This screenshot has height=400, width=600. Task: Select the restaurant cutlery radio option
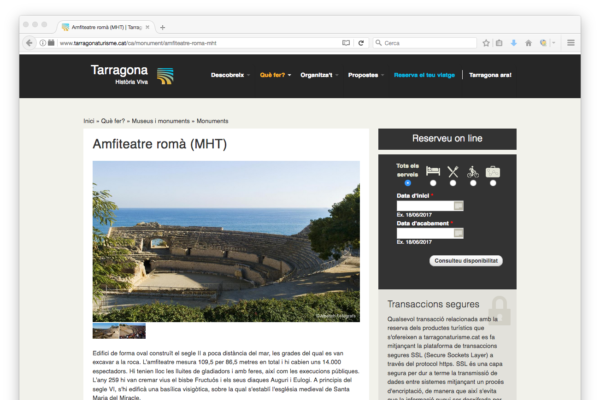[453, 183]
